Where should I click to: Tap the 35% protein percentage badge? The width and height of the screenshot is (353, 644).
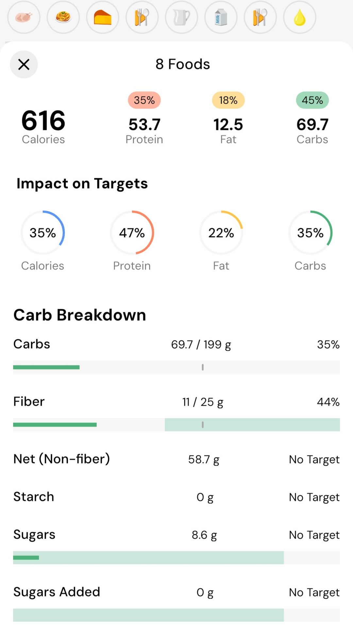coord(144,100)
